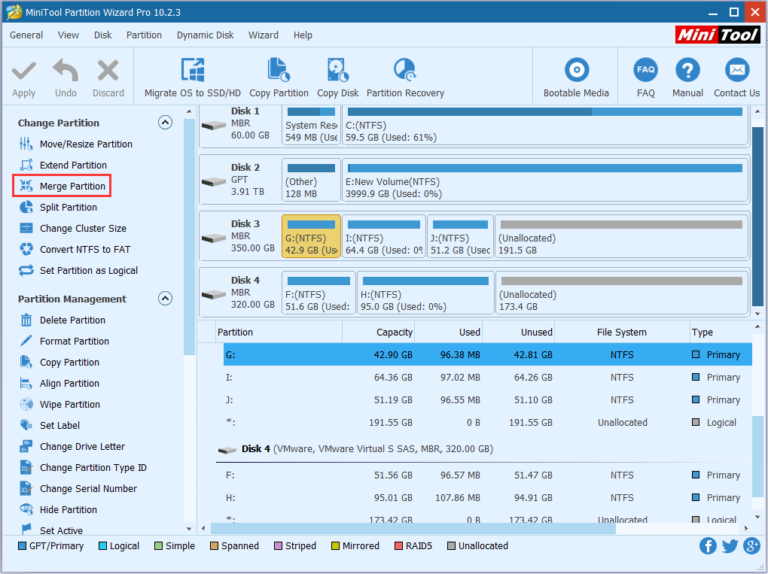Screen dimensions: 768x574
Task: Open the FAQ page icon
Action: click(645, 70)
